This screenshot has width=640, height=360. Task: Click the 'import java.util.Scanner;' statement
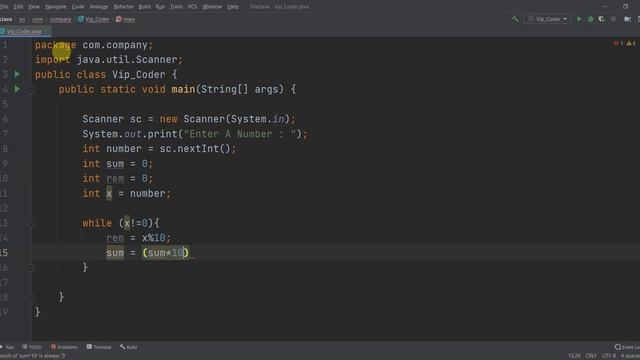pos(109,60)
